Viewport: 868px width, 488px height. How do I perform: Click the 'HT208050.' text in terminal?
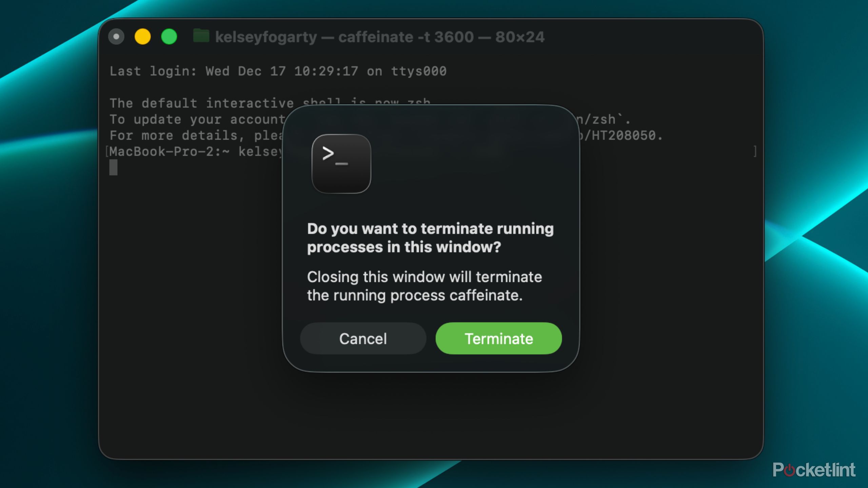click(x=627, y=136)
